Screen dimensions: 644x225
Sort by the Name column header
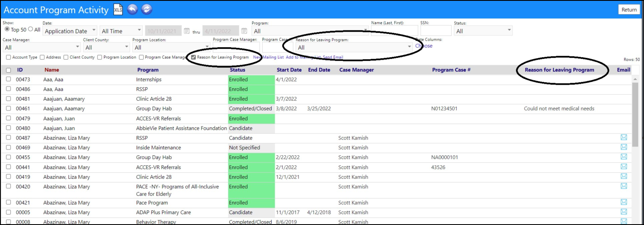click(52, 70)
